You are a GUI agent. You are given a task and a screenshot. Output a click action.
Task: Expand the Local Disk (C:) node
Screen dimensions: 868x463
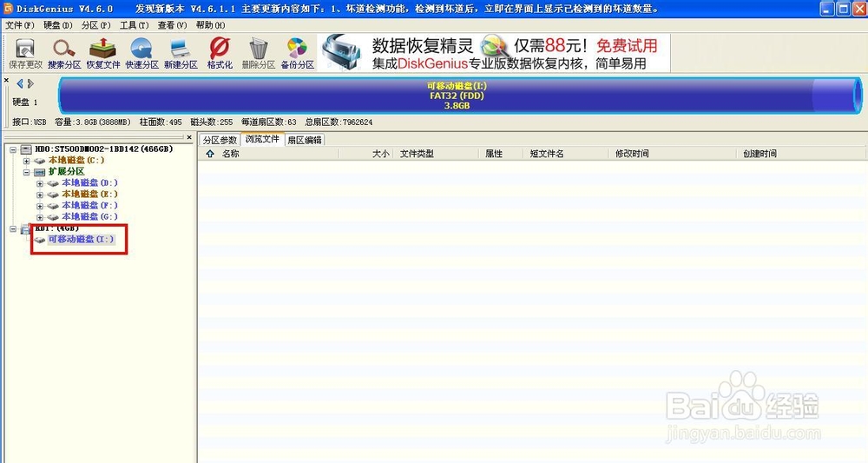pos(26,161)
